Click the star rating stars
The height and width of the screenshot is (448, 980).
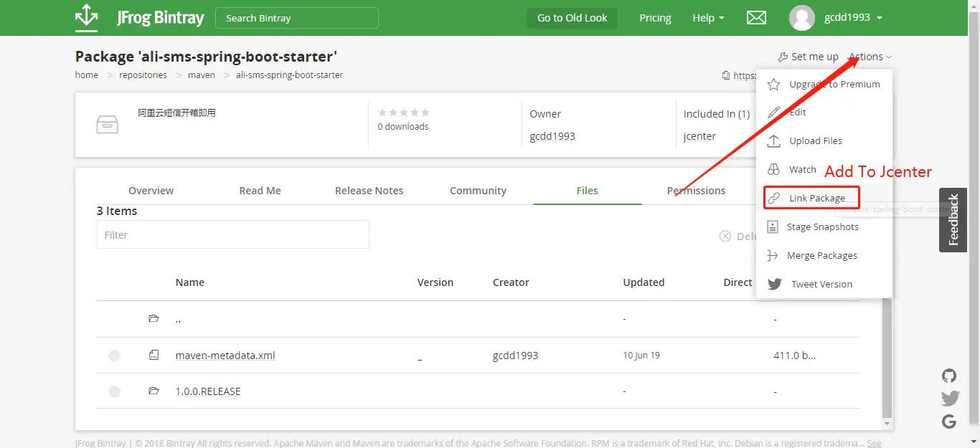click(x=404, y=113)
